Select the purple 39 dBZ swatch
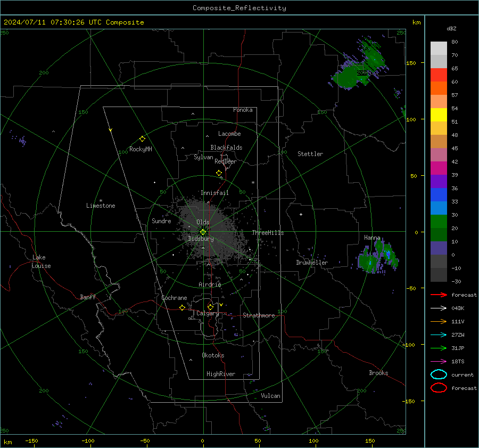Viewport: 479px width, 448px height. (439, 181)
